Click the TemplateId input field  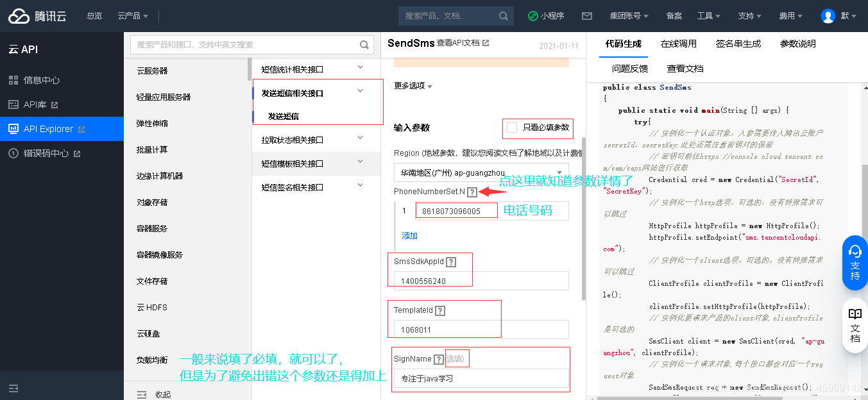[481, 329]
